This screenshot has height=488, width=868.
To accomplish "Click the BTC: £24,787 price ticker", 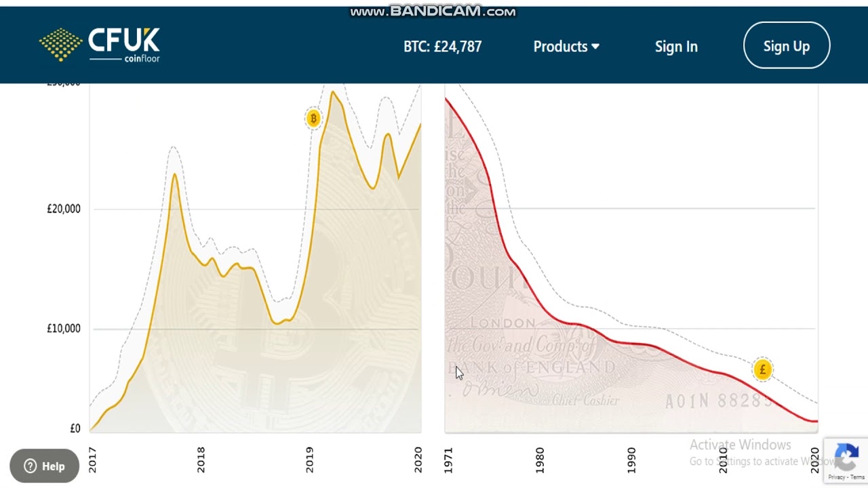I will tap(442, 47).
